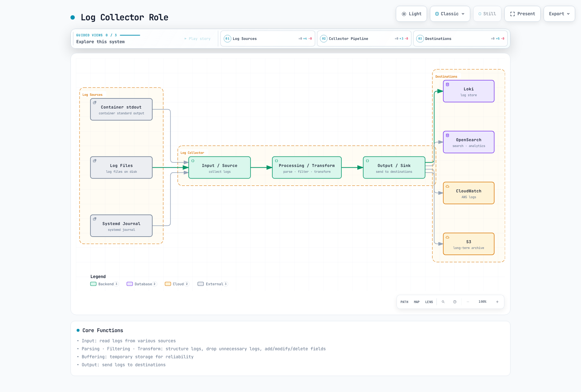Select guided view 01 Log Sources

tap(268, 38)
